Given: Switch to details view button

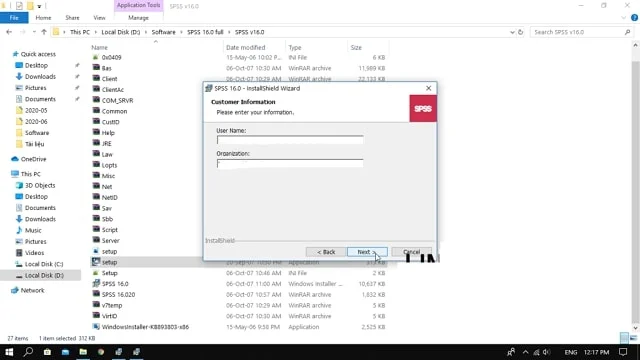Looking at the screenshot, I should [624, 338].
